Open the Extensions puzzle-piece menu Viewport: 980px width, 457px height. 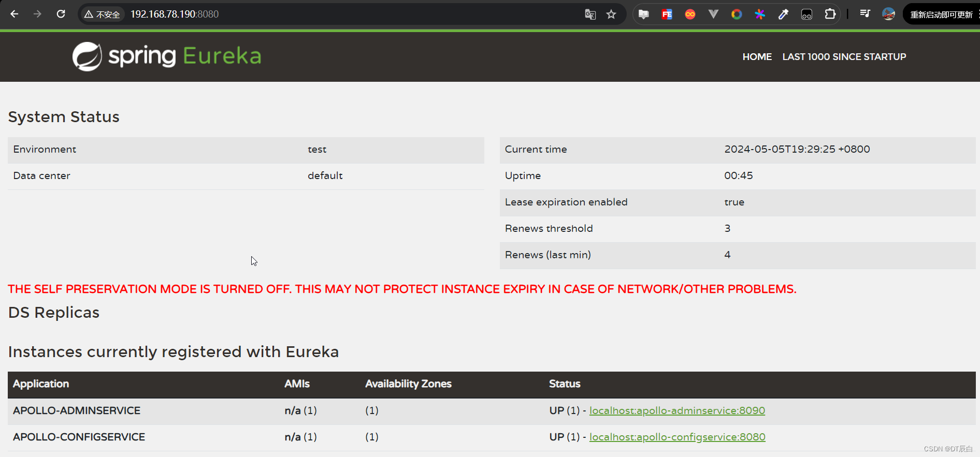830,14
